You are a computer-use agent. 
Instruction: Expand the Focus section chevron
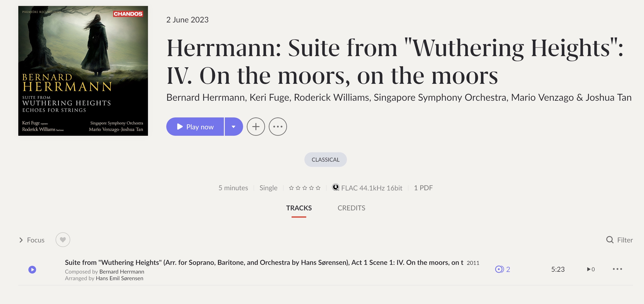[x=21, y=240]
